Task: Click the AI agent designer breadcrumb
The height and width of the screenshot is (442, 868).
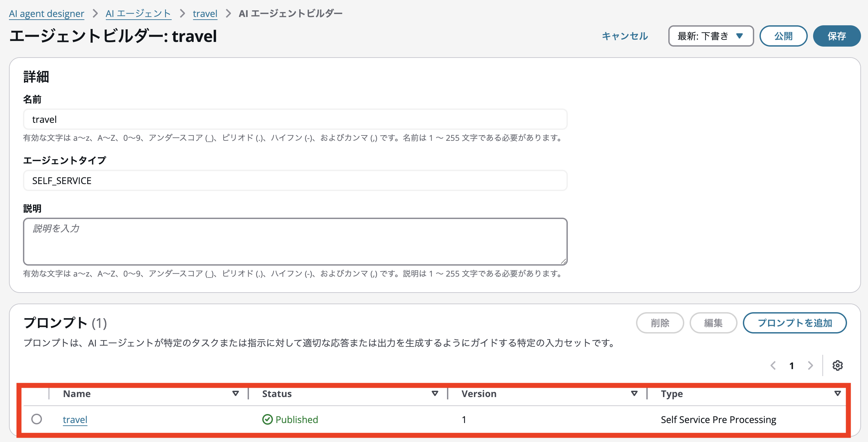Action: (x=47, y=13)
